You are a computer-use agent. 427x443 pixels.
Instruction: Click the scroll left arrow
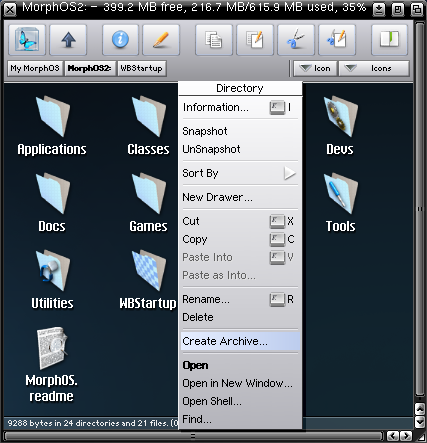(393, 436)
